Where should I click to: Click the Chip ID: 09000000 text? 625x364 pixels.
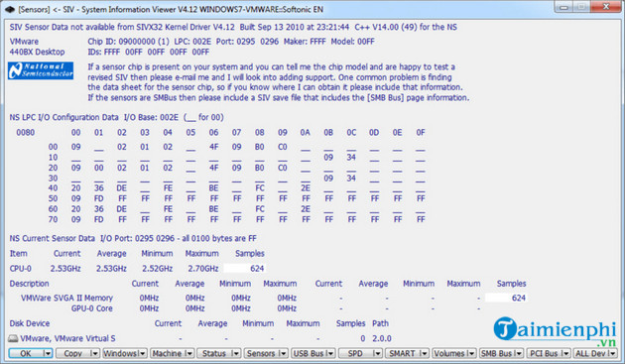pyautogui.click(x=128, y=42)
